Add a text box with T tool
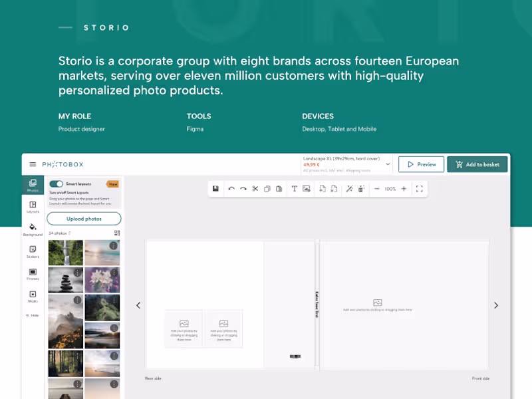 [x=294, y=189]
